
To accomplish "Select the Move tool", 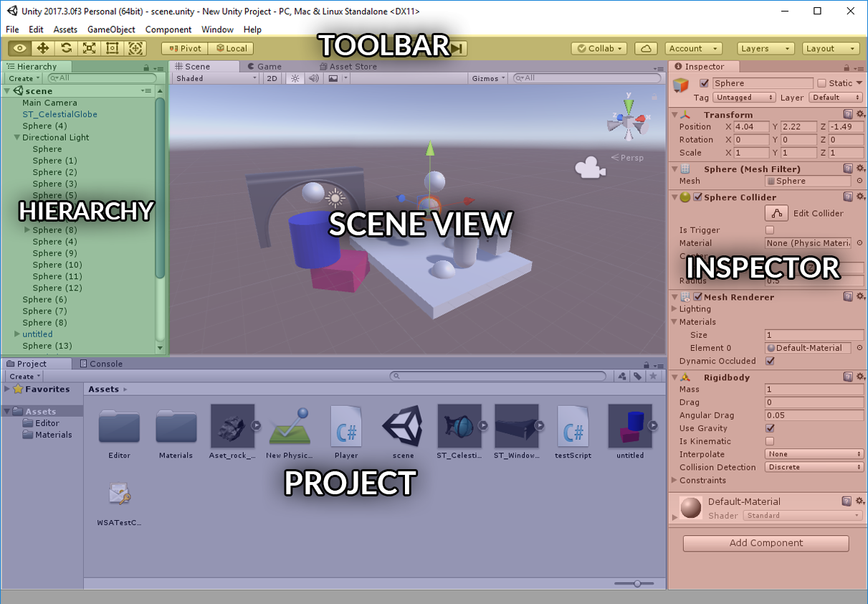I will pyautogui.click(x=42, y=48).
